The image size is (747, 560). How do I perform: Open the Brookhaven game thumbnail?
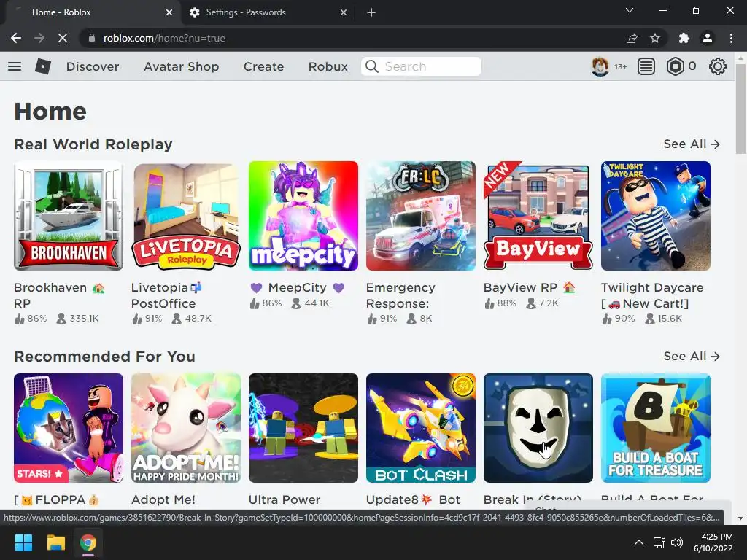69,216
